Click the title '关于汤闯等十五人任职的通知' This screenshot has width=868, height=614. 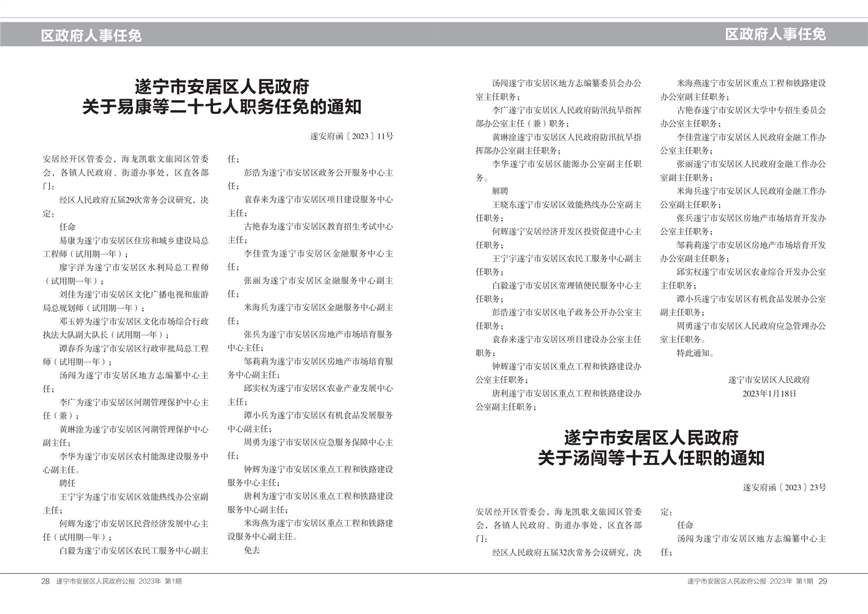click(651, 457)
